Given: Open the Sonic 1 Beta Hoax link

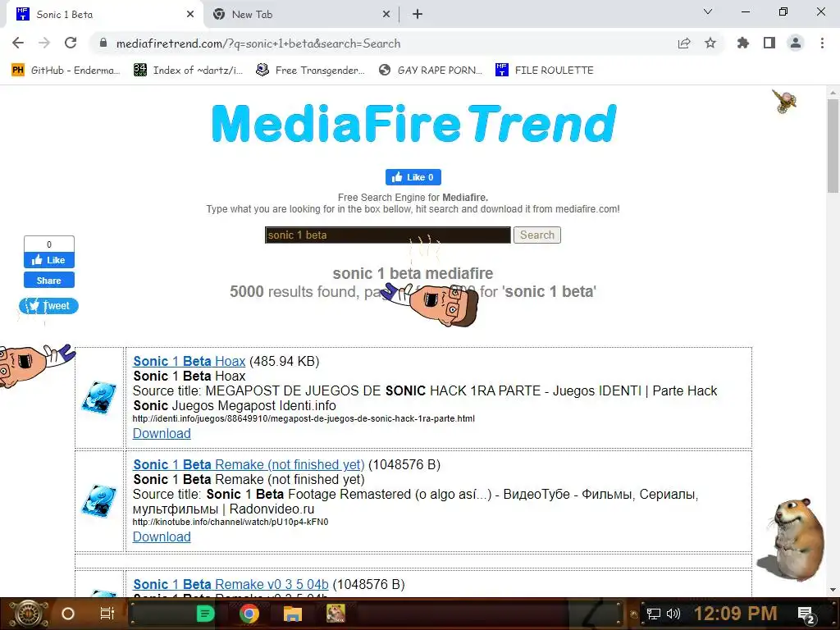Looking at the screenshot, I should [189, 361].
